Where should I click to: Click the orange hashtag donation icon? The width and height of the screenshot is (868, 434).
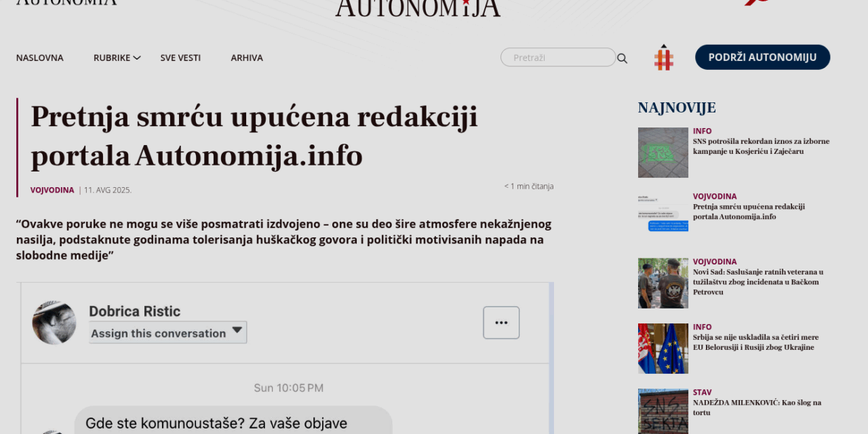[x=663, y=57]
